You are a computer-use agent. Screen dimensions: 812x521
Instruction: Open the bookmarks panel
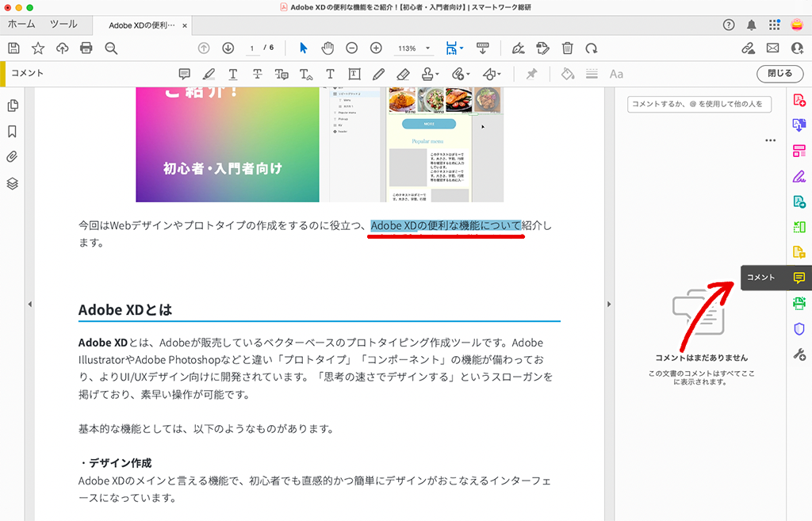(13, 132)
